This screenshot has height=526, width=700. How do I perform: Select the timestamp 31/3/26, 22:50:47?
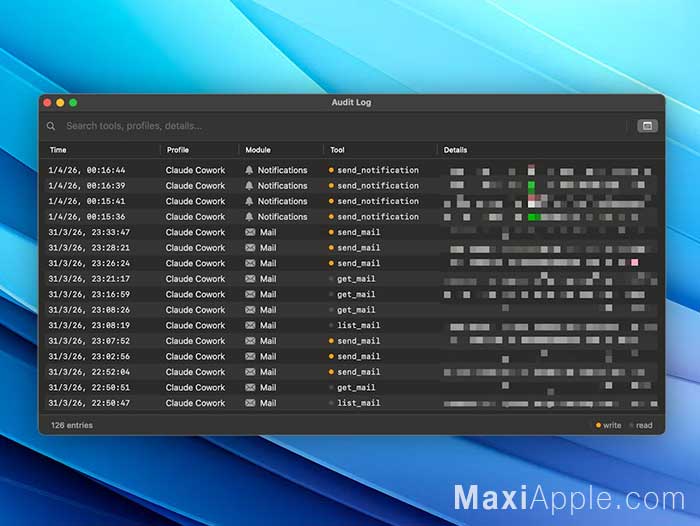pos(89,403)
